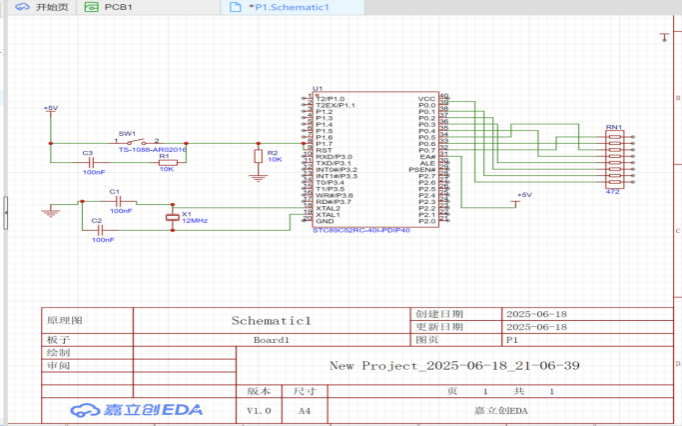Click the 12MHz crystal value label
The height and width of the screenshot is (426, 682).
(194, 221)
